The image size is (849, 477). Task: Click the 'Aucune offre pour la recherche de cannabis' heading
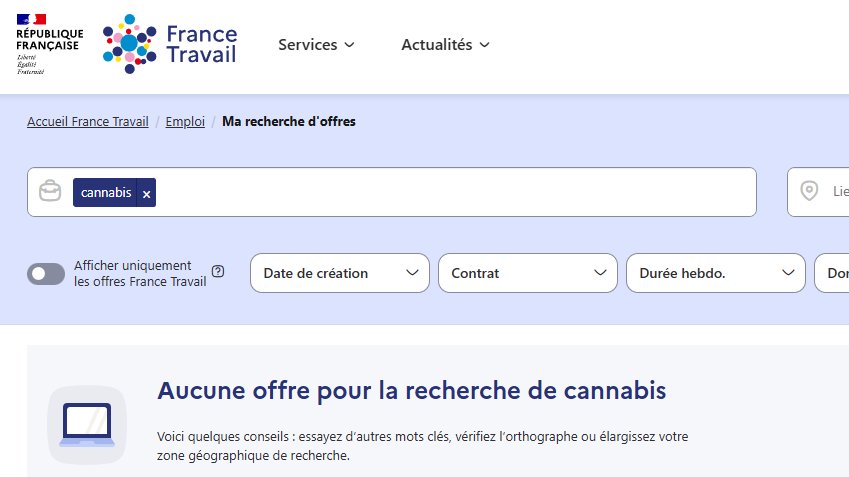[x=412, y=390]
